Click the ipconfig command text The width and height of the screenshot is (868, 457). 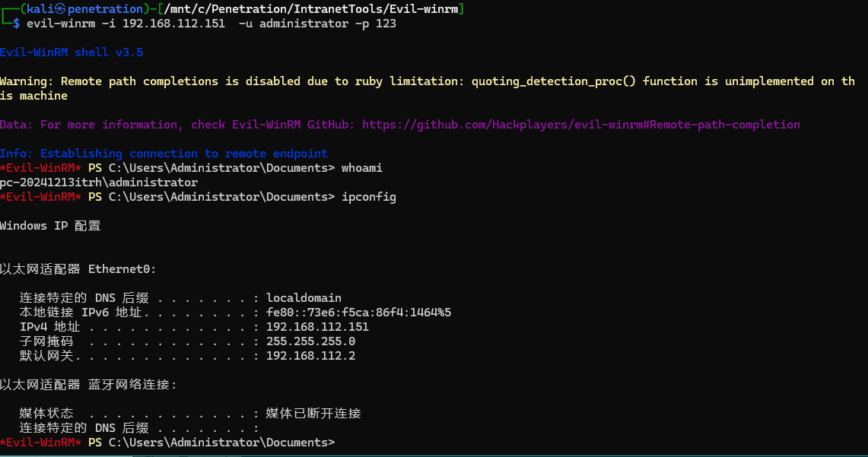pos(368,197)
